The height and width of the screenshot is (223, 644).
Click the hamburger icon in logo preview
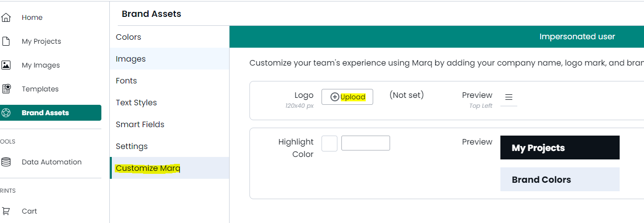coord(509,97)
